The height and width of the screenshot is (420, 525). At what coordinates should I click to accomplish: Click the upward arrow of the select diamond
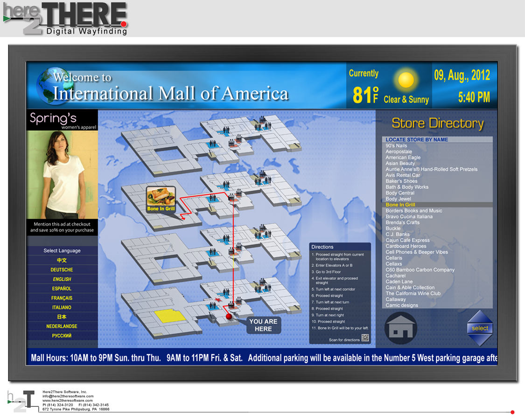480,316
